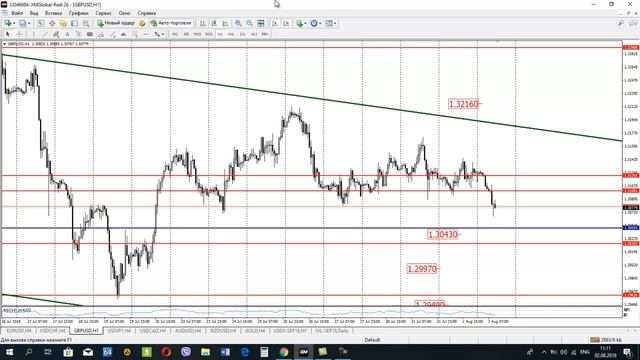This screenshot has width=640, height=360.
Task: Switch to H1 timeframe
Action: tap(220, 34)
